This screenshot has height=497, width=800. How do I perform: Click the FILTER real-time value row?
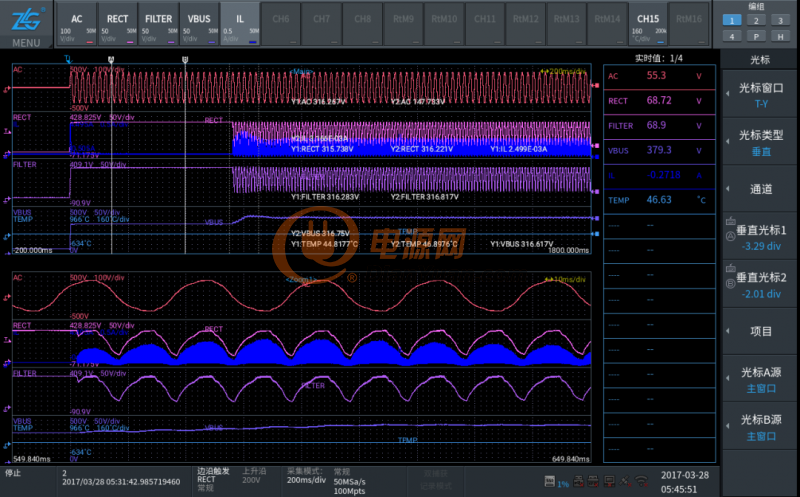coord(657,125)
